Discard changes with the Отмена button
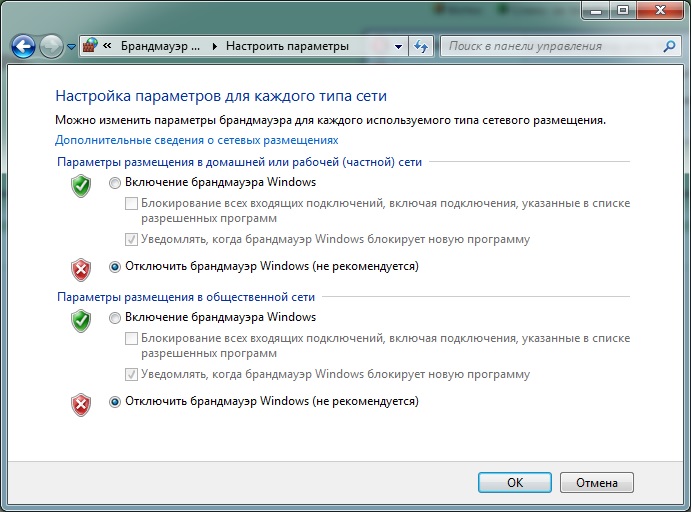The width and height of the screenshot is (692, 512). pyautogui.click(x=597, y=482)
